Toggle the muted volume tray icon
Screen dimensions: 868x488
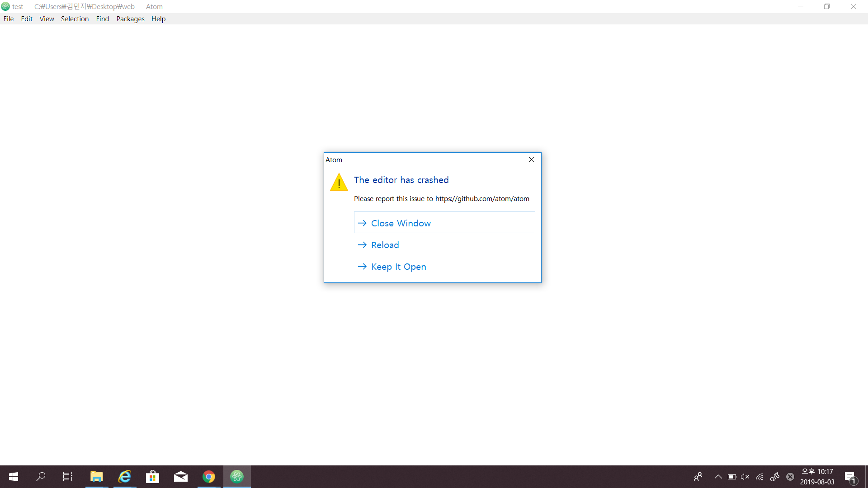[x=745, y=477]
